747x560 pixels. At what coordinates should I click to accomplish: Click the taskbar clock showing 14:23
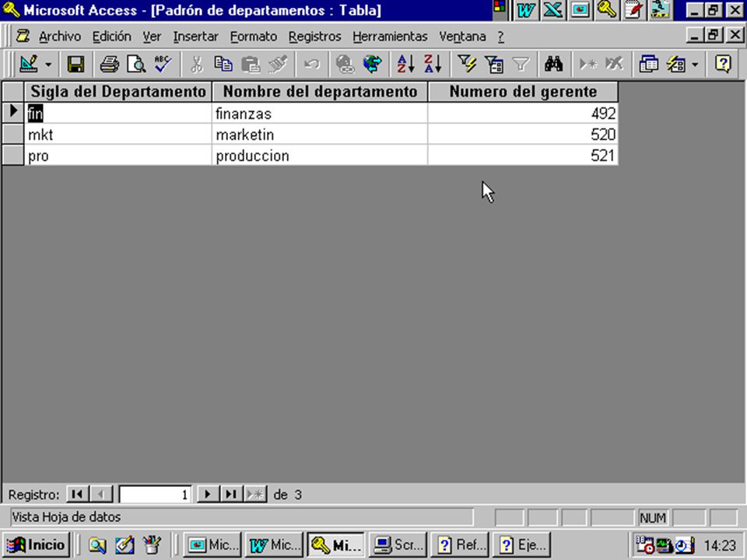(x=720, y=545)
